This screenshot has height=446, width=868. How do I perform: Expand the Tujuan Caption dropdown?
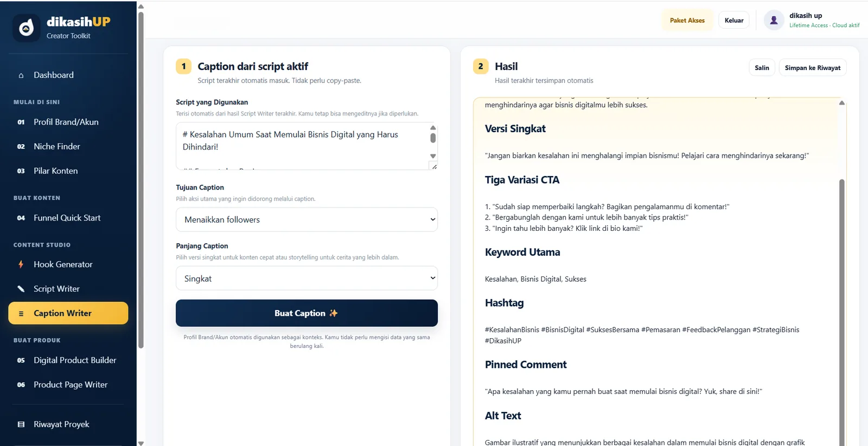pyautogui.click(x=307, y=219)
